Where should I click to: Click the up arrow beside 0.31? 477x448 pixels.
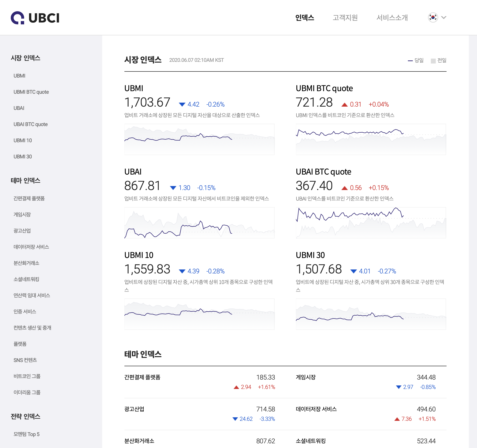[345, 104]
